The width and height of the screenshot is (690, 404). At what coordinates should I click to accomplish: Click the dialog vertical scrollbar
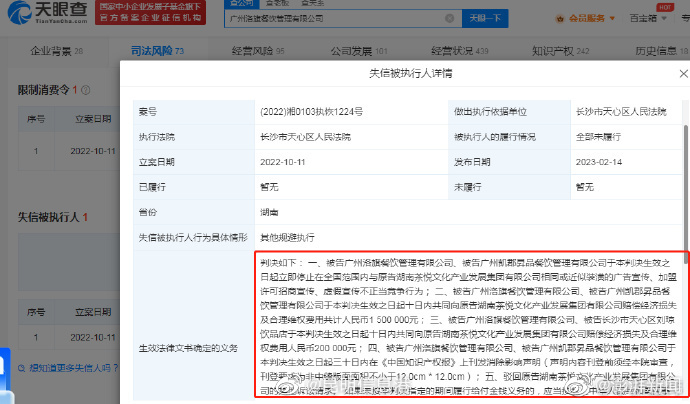pos(686,194)
